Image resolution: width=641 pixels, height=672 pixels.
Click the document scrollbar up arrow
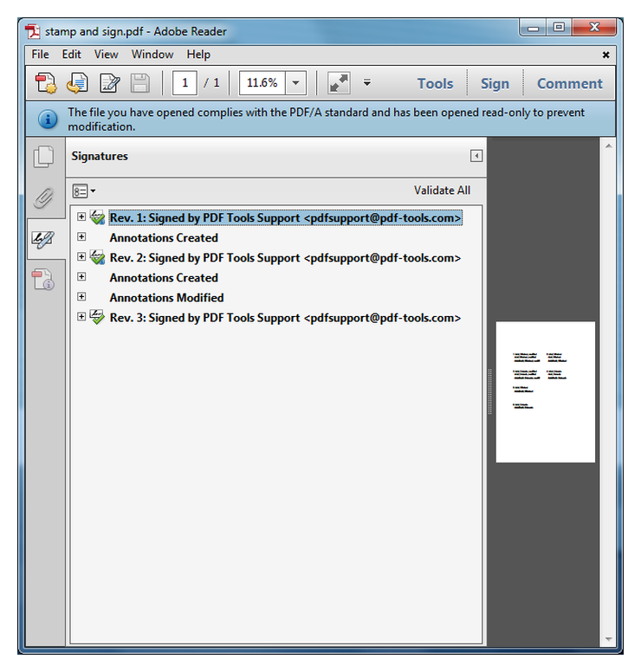[608, 146]
